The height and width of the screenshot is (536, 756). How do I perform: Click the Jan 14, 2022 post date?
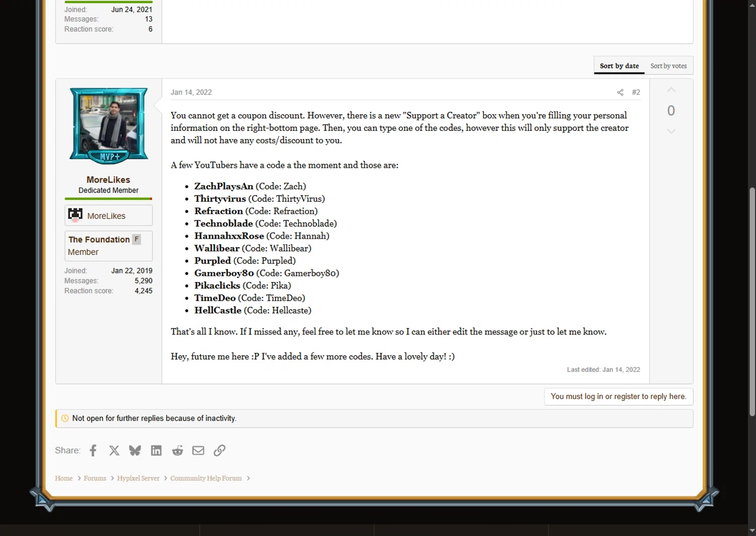tap(191, 92)
